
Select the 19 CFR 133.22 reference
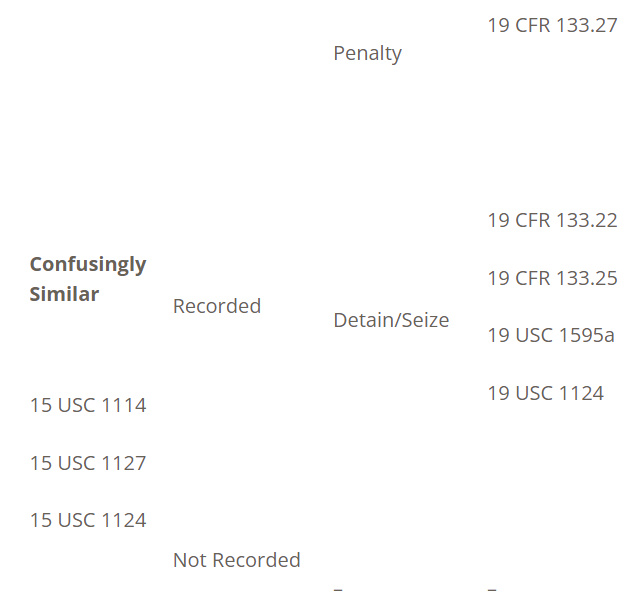click(x=552, y=220)
